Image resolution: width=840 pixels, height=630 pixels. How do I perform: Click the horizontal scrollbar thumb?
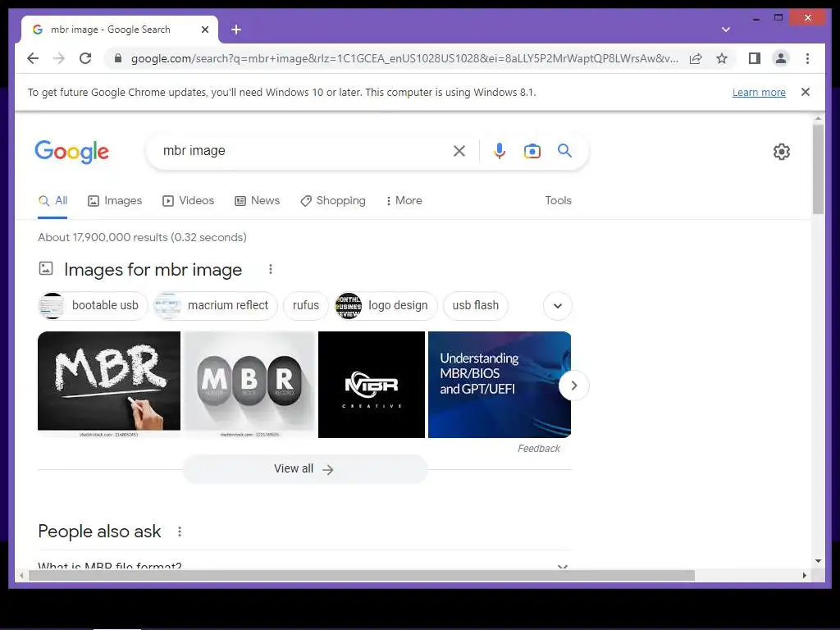click(362, 576)
